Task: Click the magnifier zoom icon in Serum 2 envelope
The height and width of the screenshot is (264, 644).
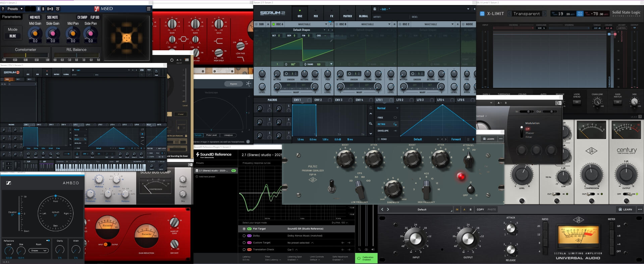Action: (371, 124)
